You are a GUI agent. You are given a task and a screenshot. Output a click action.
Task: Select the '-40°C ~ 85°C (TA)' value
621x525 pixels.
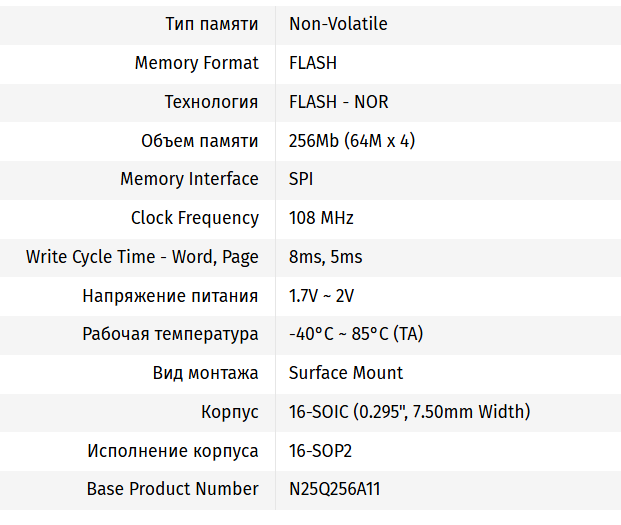[355, 334]
